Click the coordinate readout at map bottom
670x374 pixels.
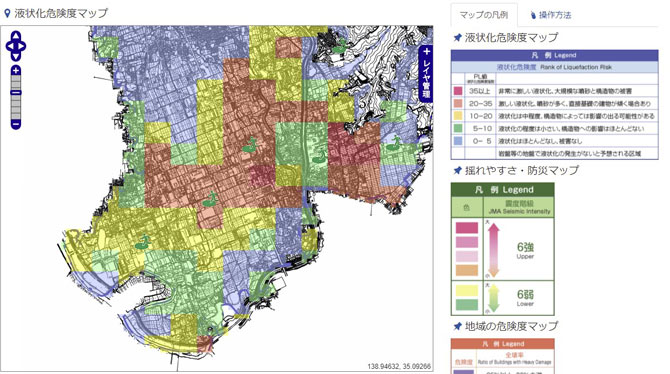coord(399,366)
